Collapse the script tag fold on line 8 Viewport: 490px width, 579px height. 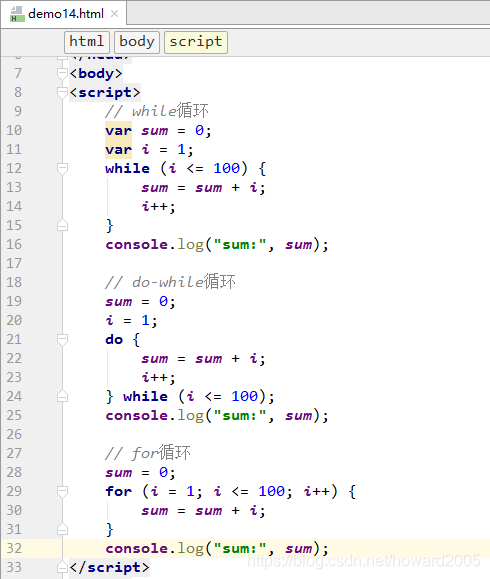(x=62, y=92)
